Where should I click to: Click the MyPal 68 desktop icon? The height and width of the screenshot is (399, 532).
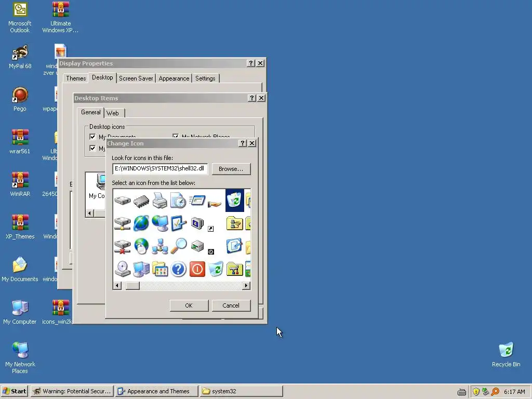20,57
